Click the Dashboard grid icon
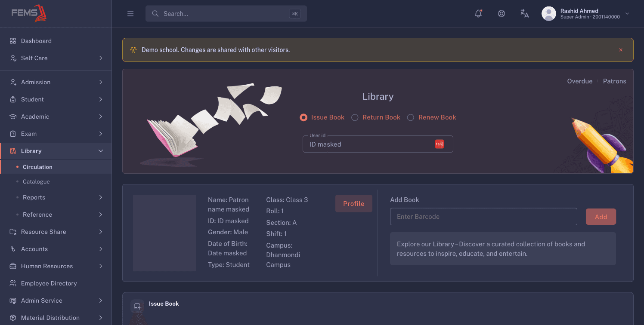This screenshot has height=325, width=644. [13, 41]
